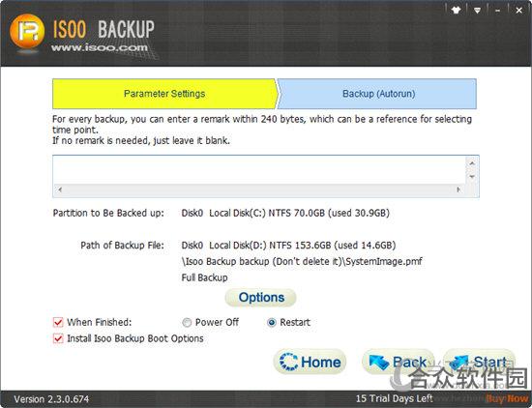Click the SystemImage.pmf file path text

coord(302,261)
